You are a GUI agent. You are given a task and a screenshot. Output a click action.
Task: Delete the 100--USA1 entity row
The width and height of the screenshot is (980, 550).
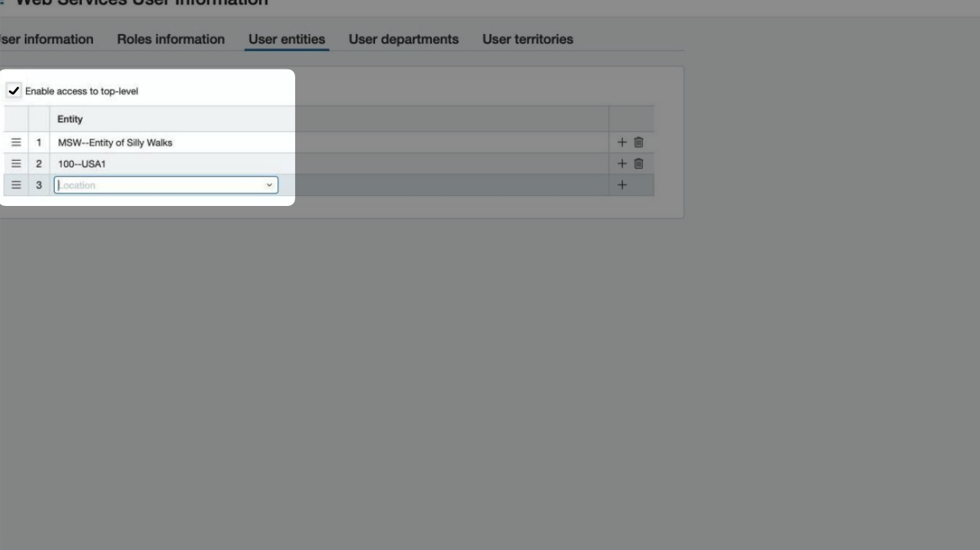tap(639, 164)
